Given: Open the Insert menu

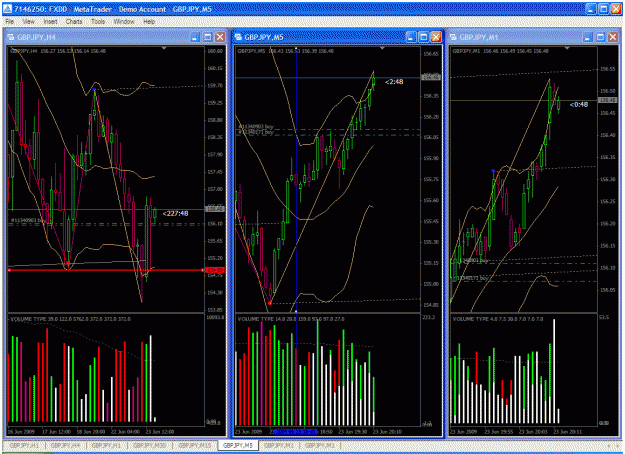Looking at the screenshot, I should point(50,22).
